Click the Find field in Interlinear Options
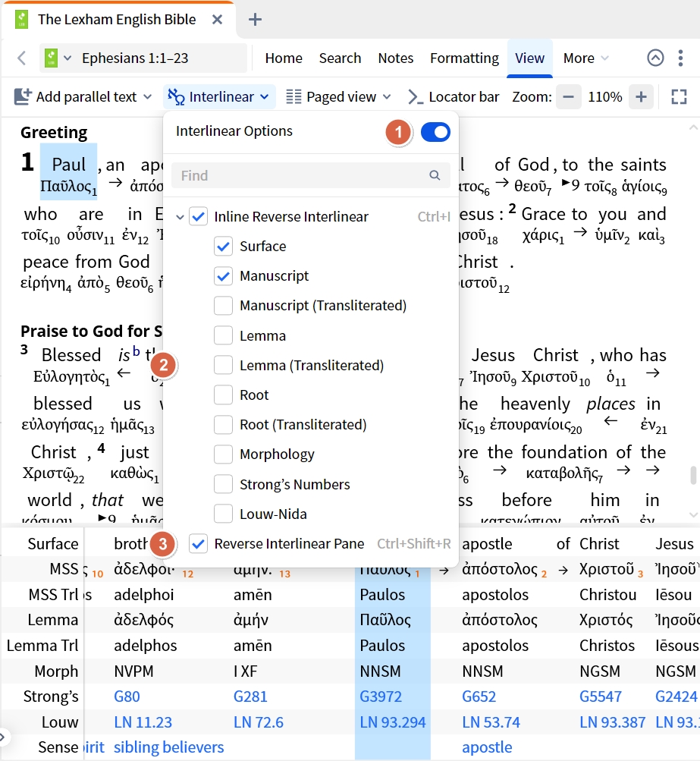This screenshot has height=761, width=700. tap(310, 175)
